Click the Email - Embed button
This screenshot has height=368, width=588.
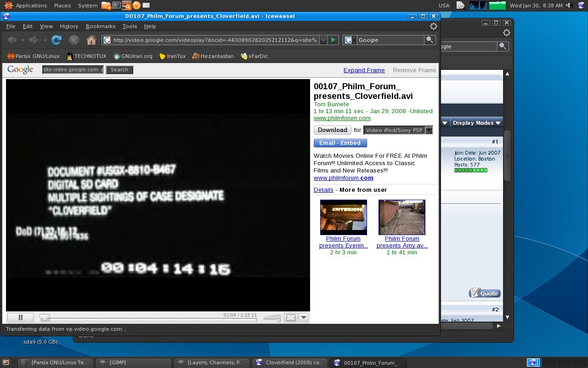tap(340, 143)
